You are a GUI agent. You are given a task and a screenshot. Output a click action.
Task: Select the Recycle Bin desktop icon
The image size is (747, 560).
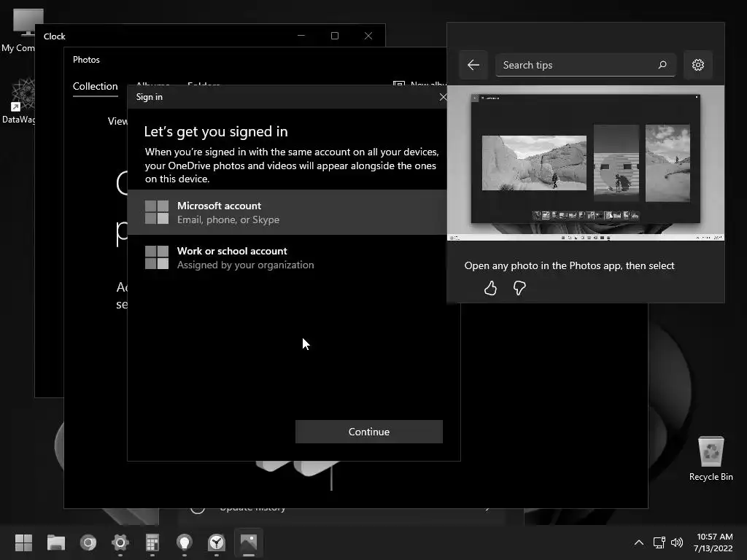click(711, 459)
